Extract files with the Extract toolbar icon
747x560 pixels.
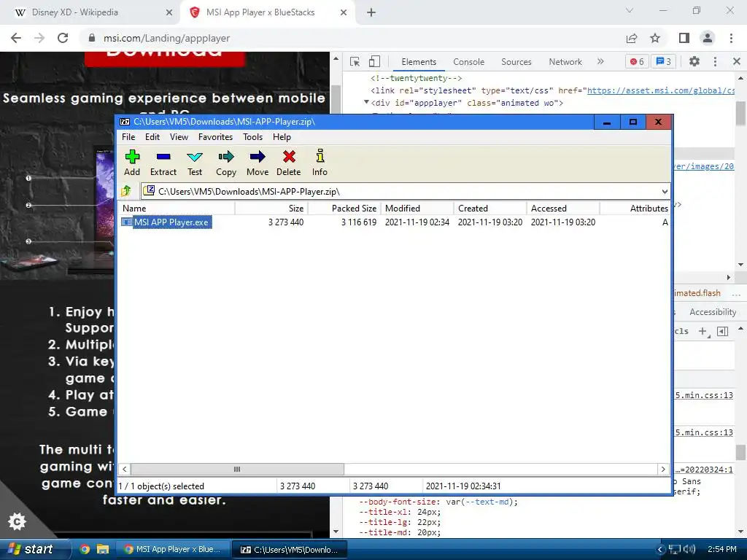163,163
